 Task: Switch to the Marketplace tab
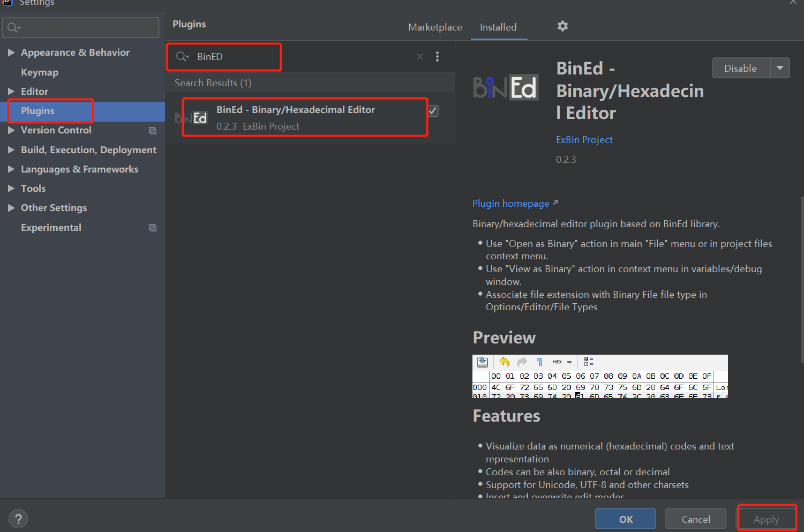click(x=435, y=27)
